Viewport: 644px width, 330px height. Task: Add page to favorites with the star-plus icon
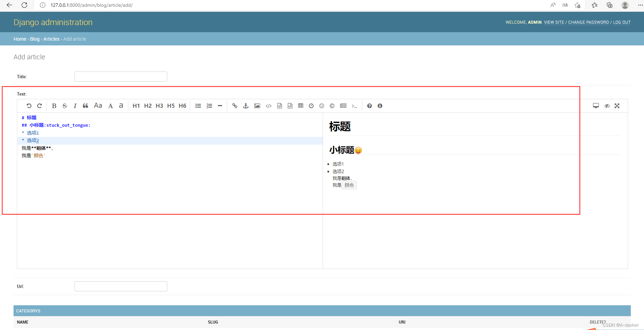pyautogui.click(x=578, y=5)
